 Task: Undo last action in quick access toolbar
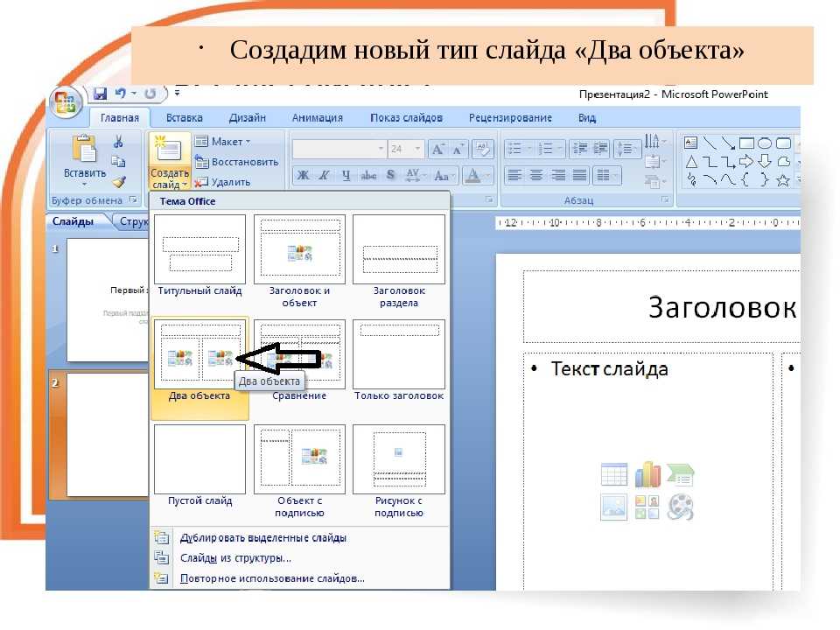(x=121, y=94)
